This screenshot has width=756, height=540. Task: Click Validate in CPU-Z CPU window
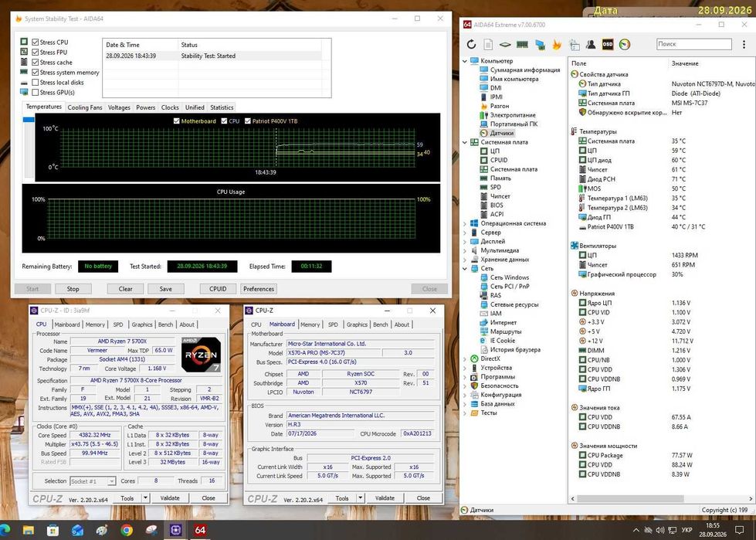coord(170,498)
